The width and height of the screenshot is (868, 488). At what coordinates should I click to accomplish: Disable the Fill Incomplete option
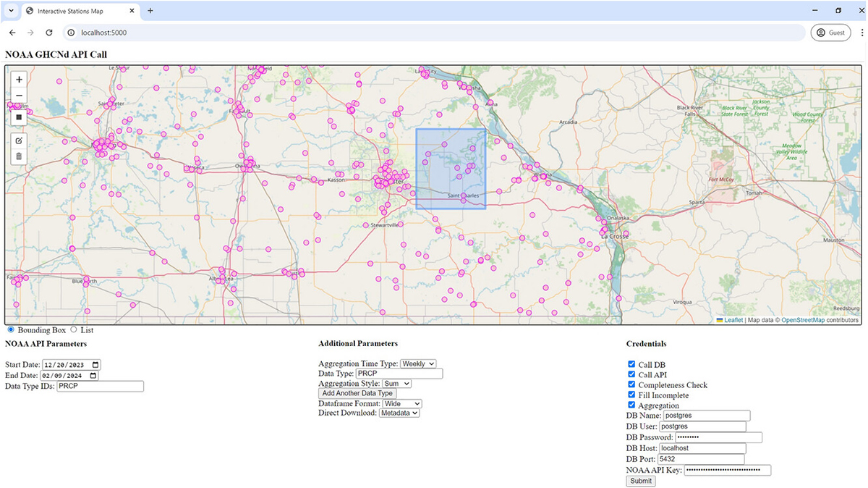tap(631, 395)
